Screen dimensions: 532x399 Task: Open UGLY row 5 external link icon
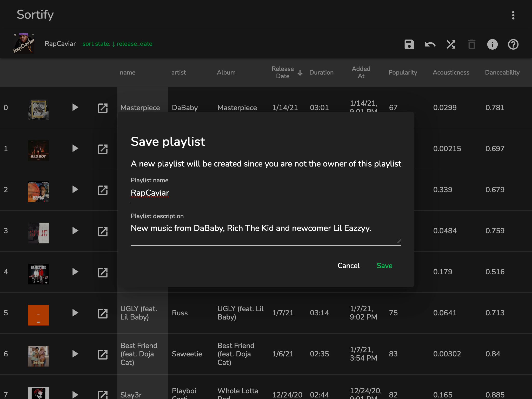[x=103, y=313]
